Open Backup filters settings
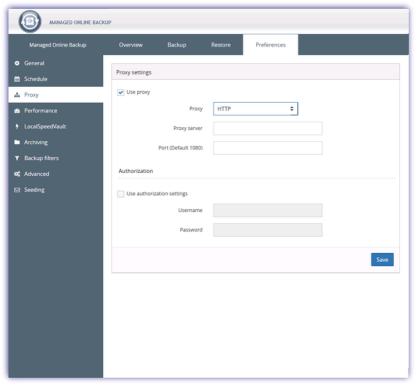 [56, 158]
